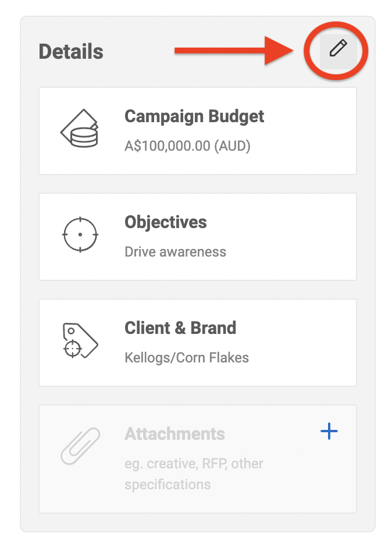392x548 pixels.
Task: Click the greyed Attachments title
Action: tap(174, 433)
